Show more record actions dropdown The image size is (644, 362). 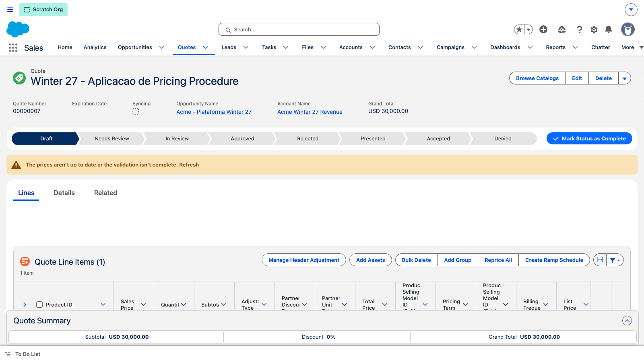(x=625, y=78)
